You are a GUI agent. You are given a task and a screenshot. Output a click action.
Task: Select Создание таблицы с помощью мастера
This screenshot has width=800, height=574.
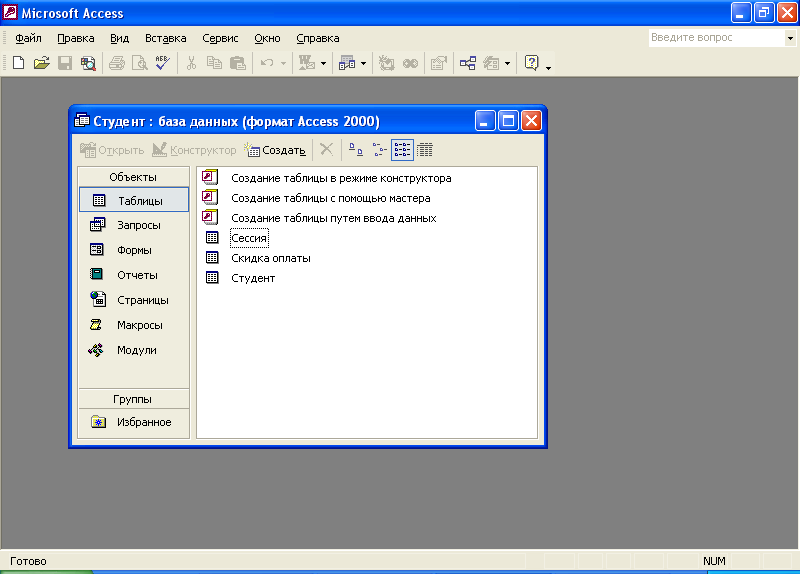(331, 198)
